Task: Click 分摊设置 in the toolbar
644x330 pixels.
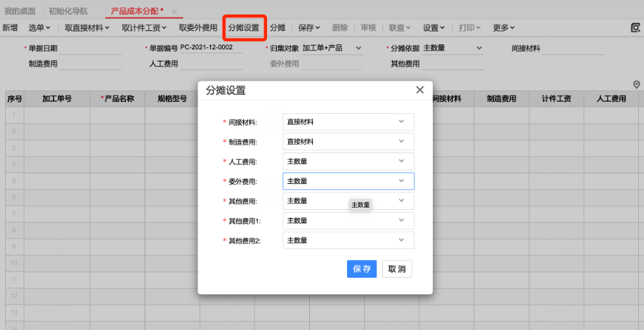Action: (243, 28)
